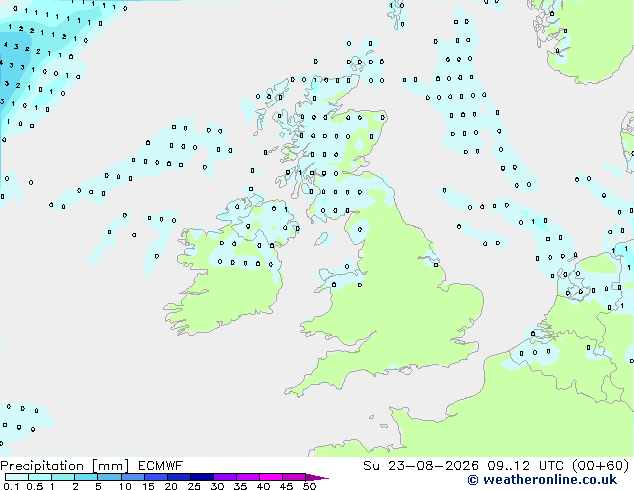
Task: Click the legend swatch between 5 and 10
Action: click(110, 477)
